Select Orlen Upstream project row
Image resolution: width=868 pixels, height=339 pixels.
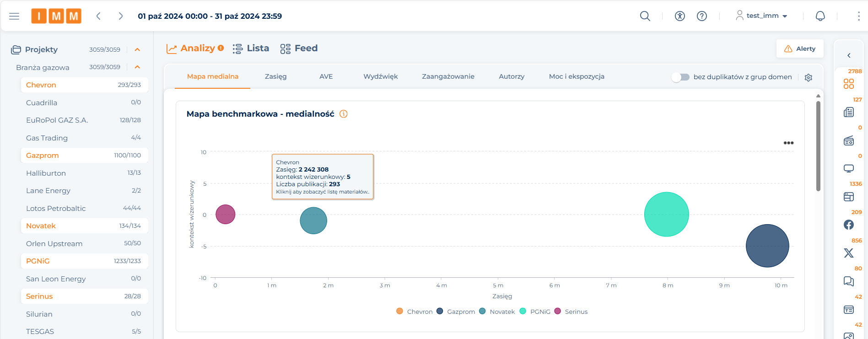[84, 243]
